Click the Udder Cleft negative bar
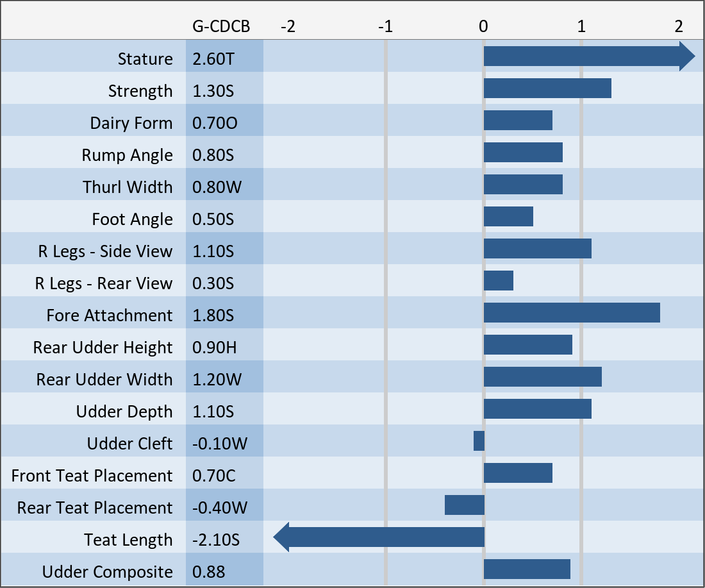Viewport: 705px width, 588px height. pos(479,441)
